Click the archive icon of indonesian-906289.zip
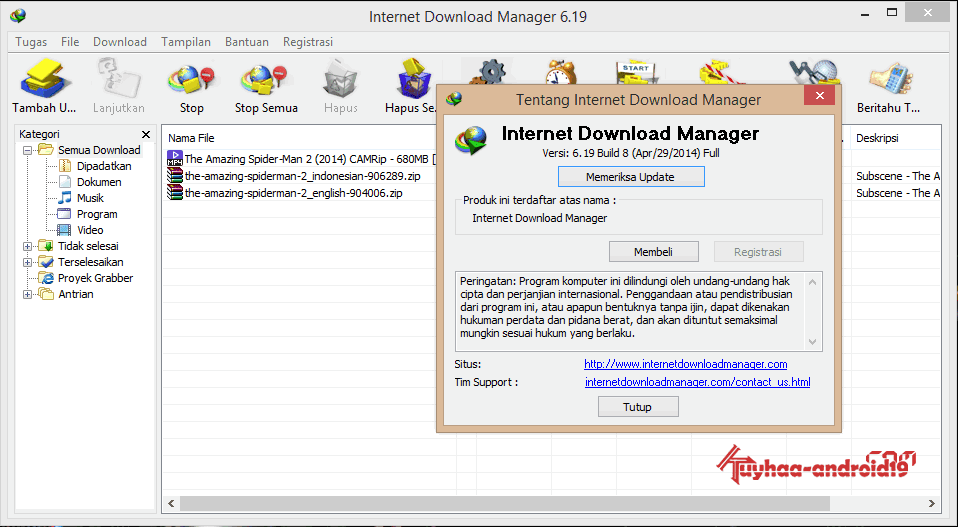The height and width of the screenshot is (527, 958). point(175,176)
